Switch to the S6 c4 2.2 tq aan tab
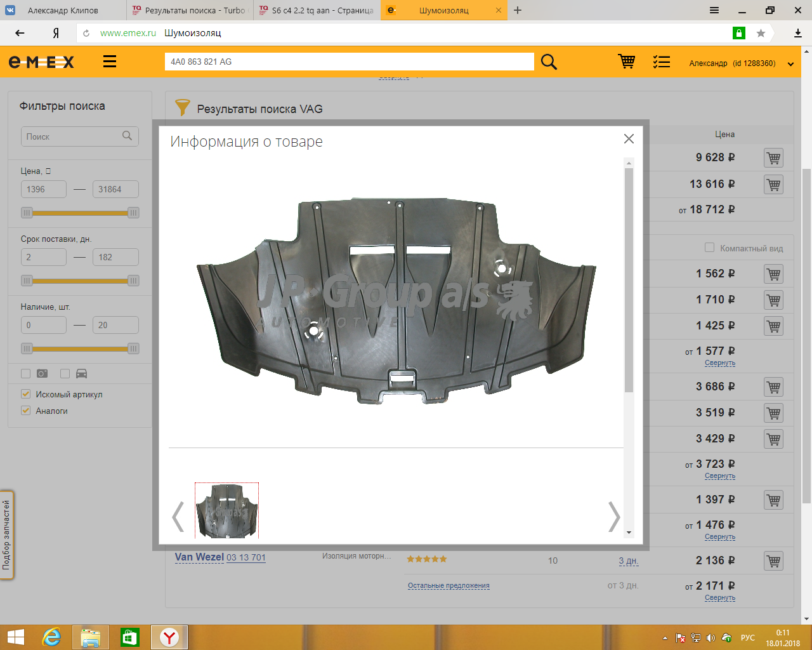Image resolution: width=812 pixels, height=650 pixels. click(317, 10)
